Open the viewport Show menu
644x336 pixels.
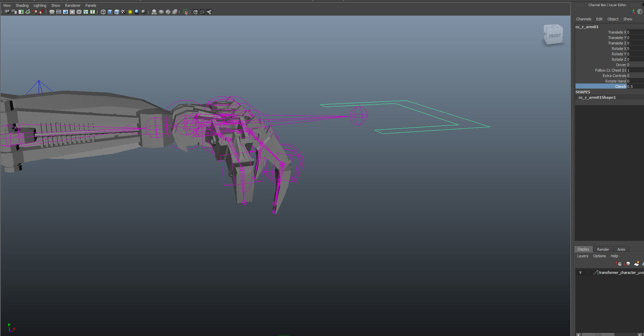pyautogui.click(x=56, y=5)
